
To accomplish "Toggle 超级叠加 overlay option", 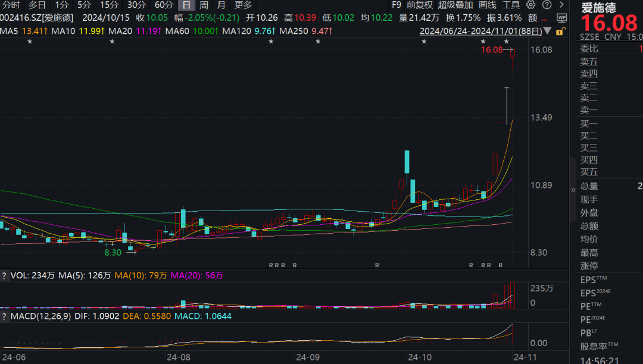I will 455,5.
